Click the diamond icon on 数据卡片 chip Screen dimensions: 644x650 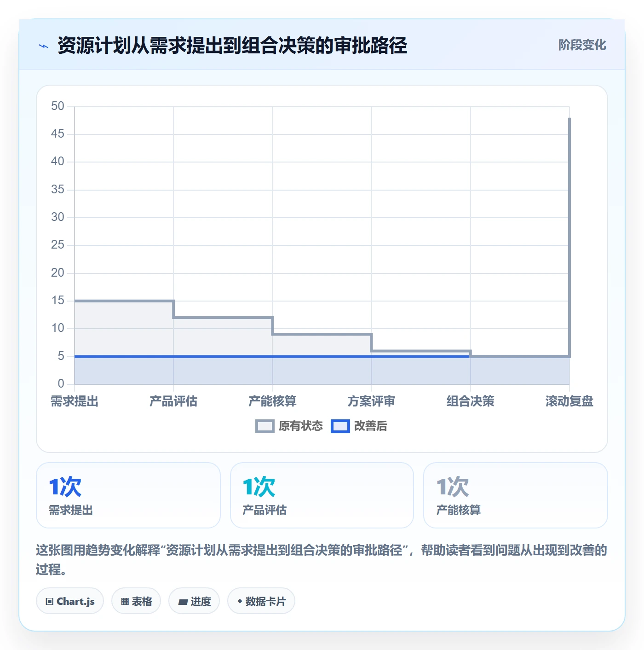point(240,601)
